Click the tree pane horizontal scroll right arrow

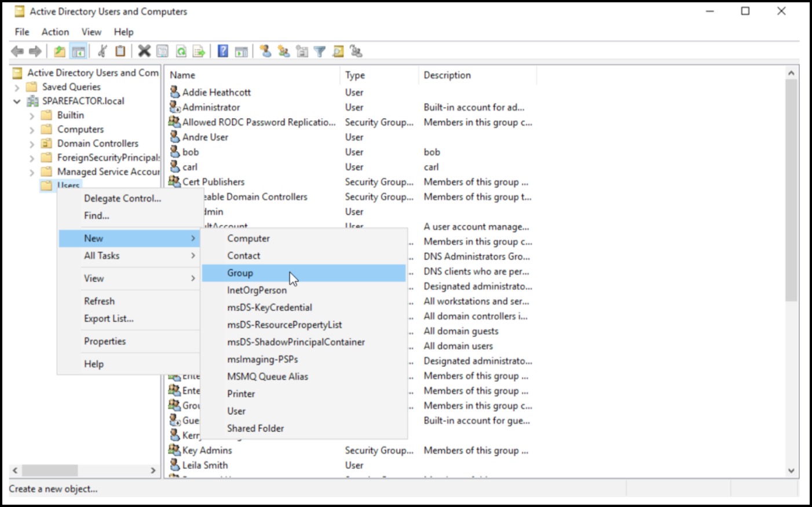point(153,471)
